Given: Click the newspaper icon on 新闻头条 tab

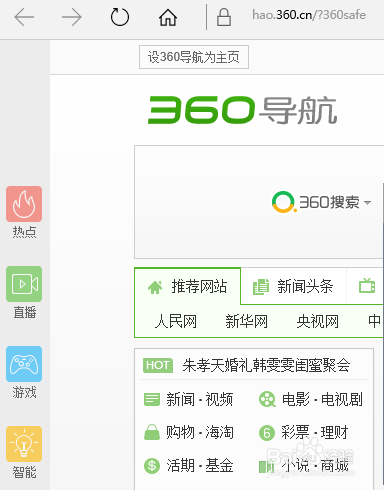Looking at the screenshot, I should coord(261,287).
